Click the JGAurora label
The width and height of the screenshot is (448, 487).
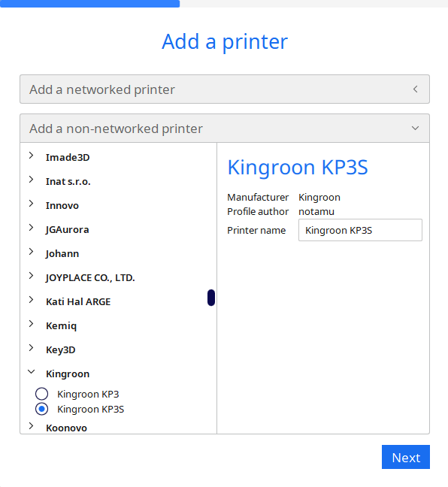click(67, 230)
